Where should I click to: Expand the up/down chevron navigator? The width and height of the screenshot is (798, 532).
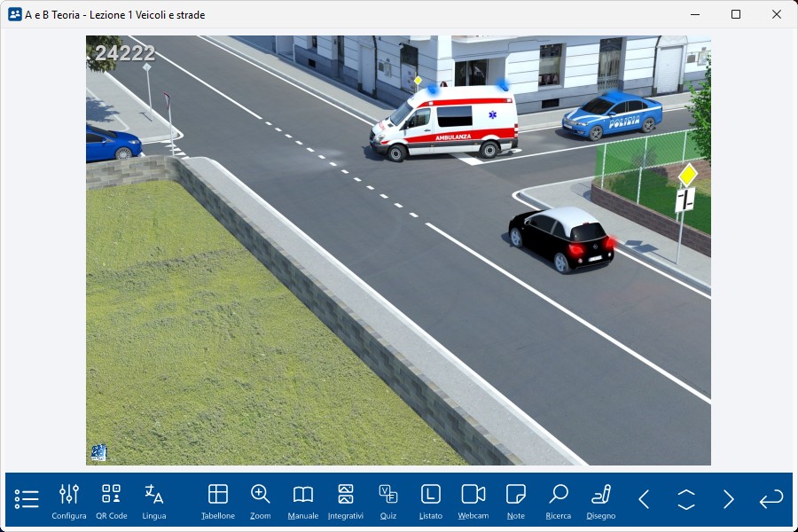point(686,499)
